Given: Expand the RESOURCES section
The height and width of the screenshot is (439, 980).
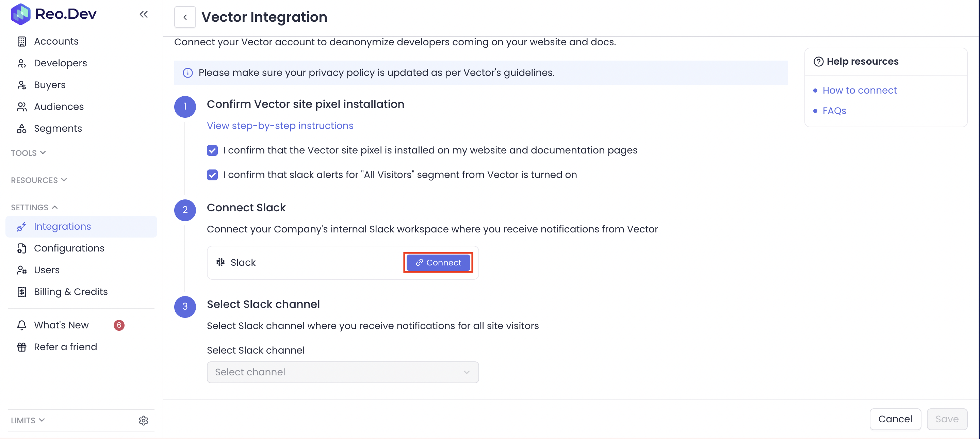Looking at the screenshot, I should [x=38, y=180].
